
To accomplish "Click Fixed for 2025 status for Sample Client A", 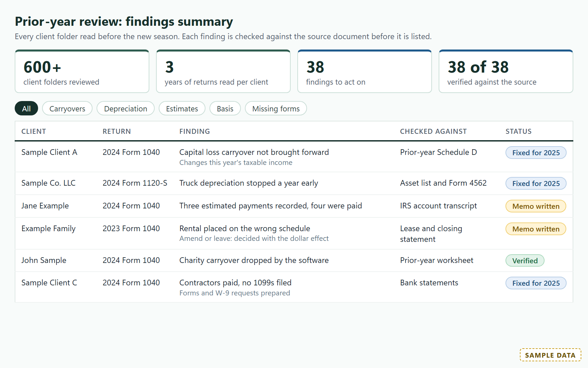I will 536,153.
